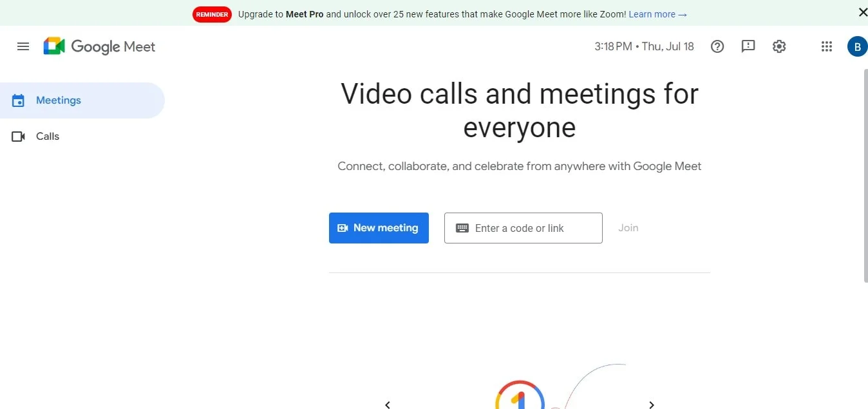Click the keyboard icon in the code field
Screen dimensions: 868x409
[461, 227]
